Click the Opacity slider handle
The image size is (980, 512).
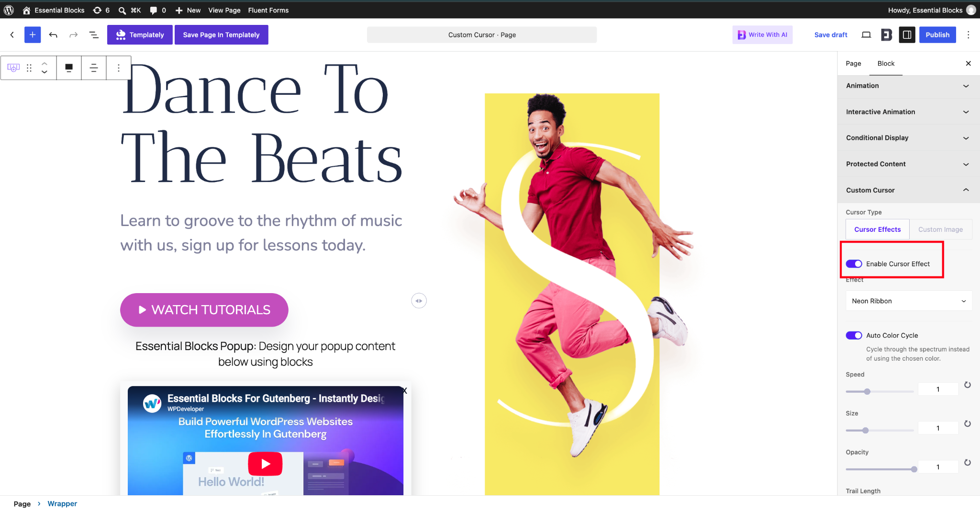(914, 469)
